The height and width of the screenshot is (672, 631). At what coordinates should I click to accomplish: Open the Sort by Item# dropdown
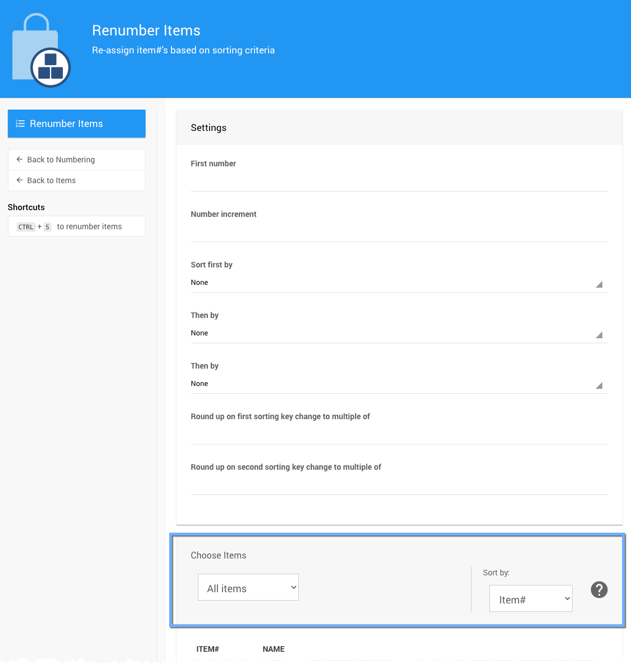(530, 599)
